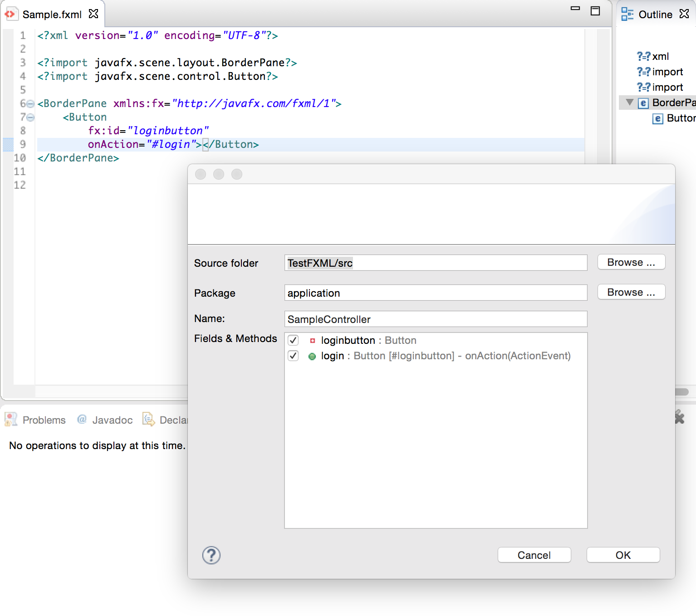Screen dimensions: 696x616
Task: Click the help question mark icon
Action: click(x=211, y=555)
